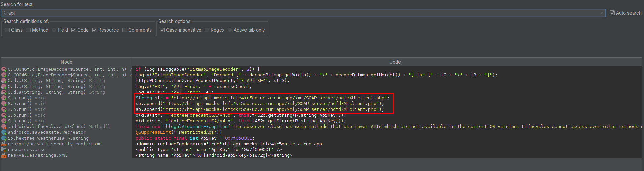Click the search magnifier icon in text field
This screenshot has height=171, width=644.
click(4, 13)
